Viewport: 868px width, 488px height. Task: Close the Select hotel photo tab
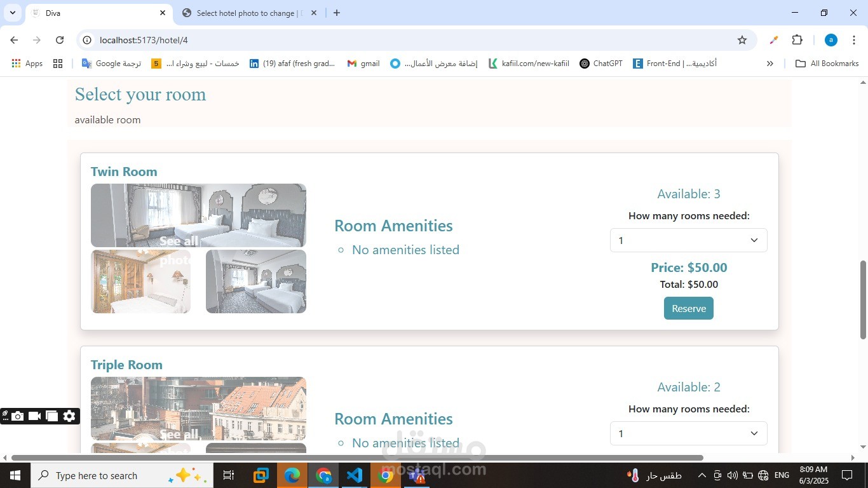[x=314, y=13]
